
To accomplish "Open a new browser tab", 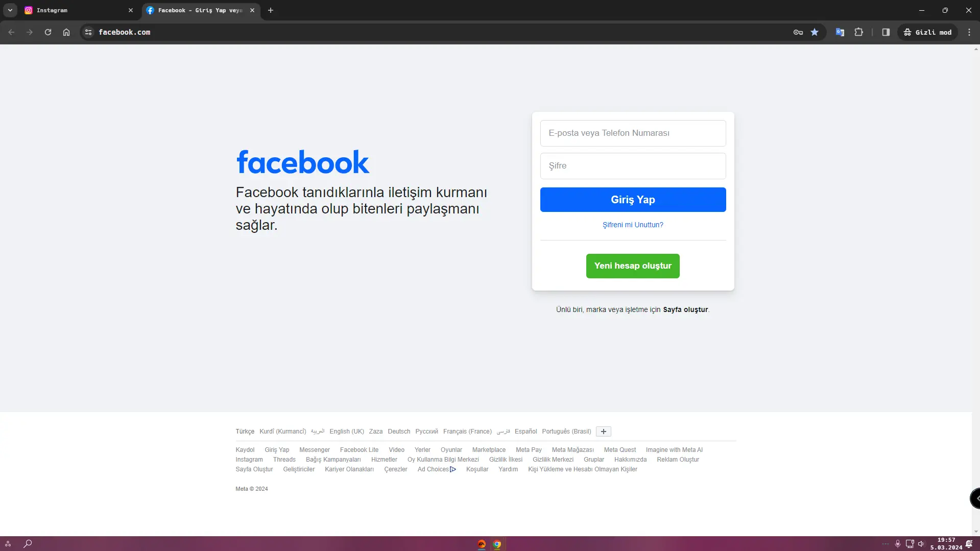I will tap(271, 10).
